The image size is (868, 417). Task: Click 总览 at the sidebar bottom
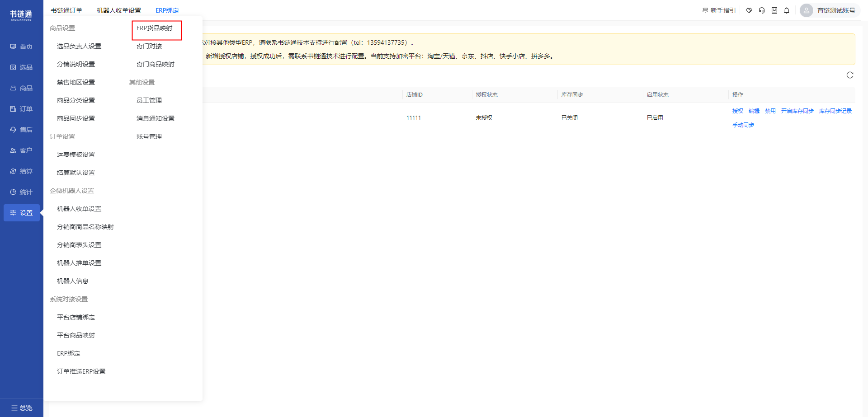click(x=22, y=408)
